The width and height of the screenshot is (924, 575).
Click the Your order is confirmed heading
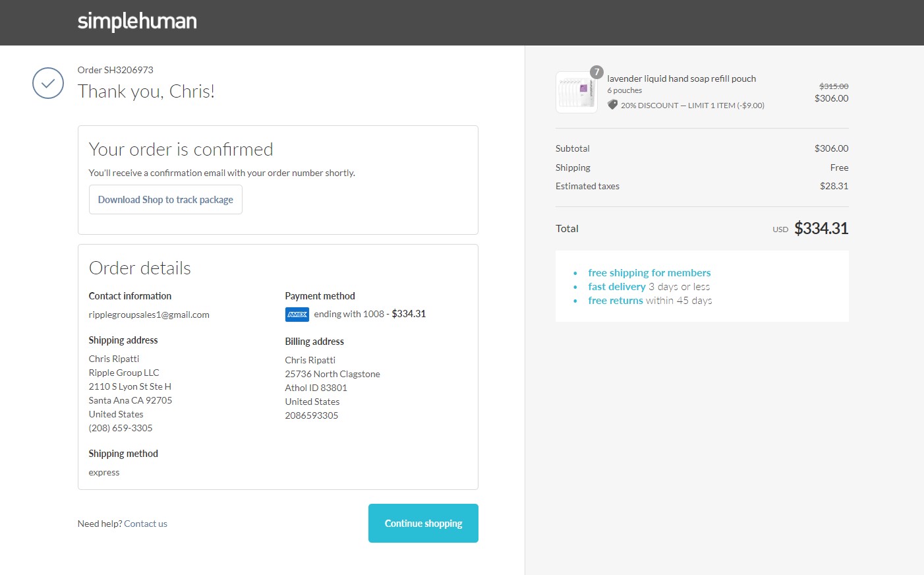click(181, 150)
